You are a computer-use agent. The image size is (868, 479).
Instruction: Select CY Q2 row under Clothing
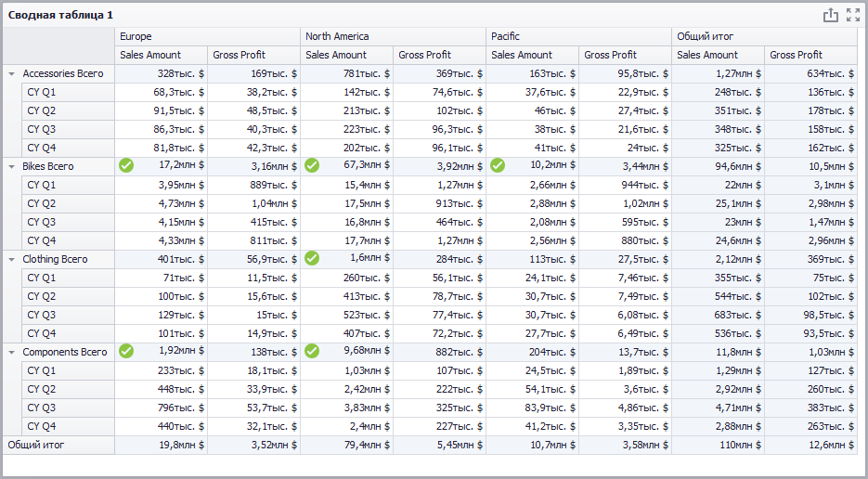coord(68,296)
